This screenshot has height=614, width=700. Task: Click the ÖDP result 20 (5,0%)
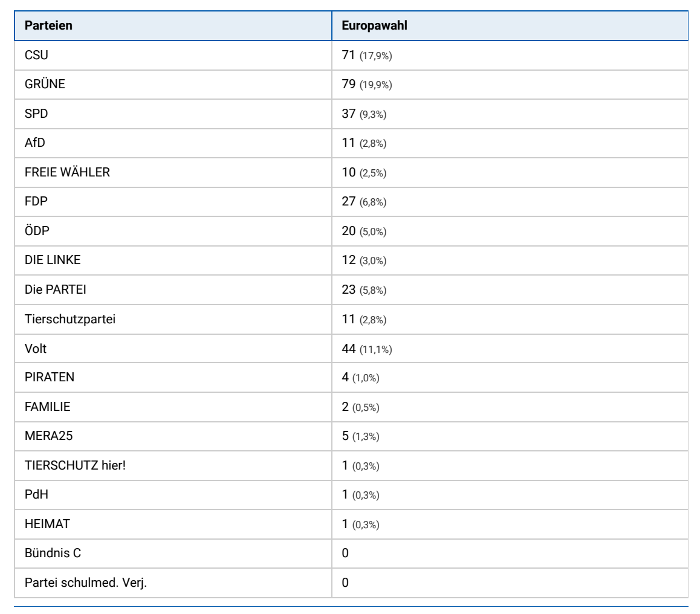click(365, 231)
